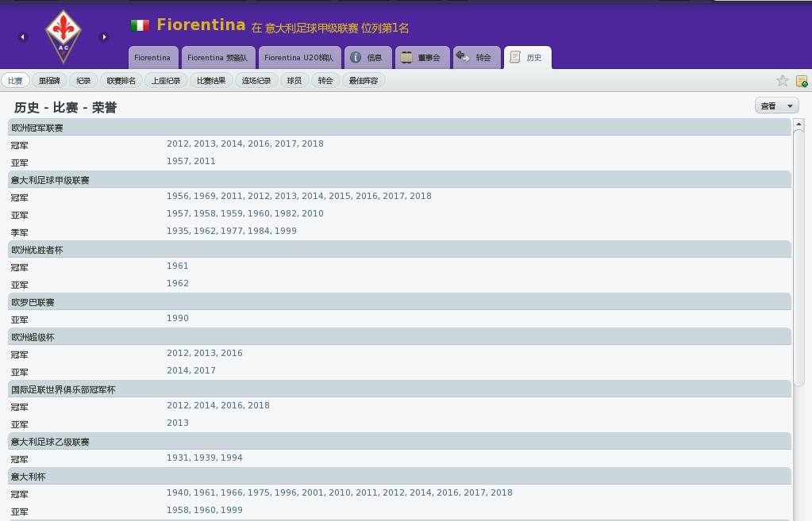Click the transfer arrows icon on 转会 tab
812x521 pixels.
pos(463,56)
